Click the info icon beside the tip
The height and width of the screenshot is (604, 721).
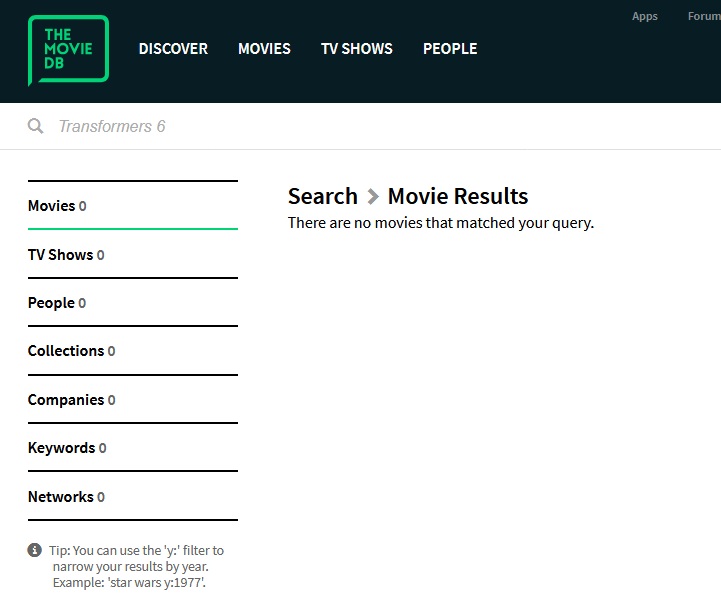(34, 550)
